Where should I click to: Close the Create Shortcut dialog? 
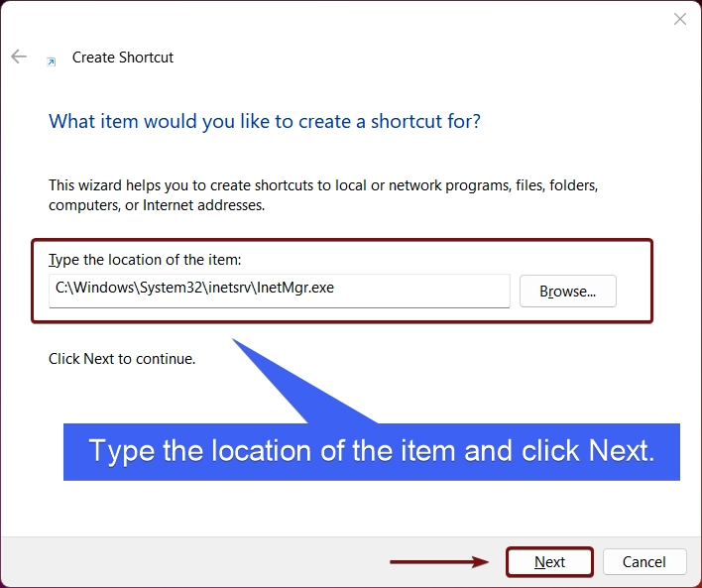[x=679, y=19]
